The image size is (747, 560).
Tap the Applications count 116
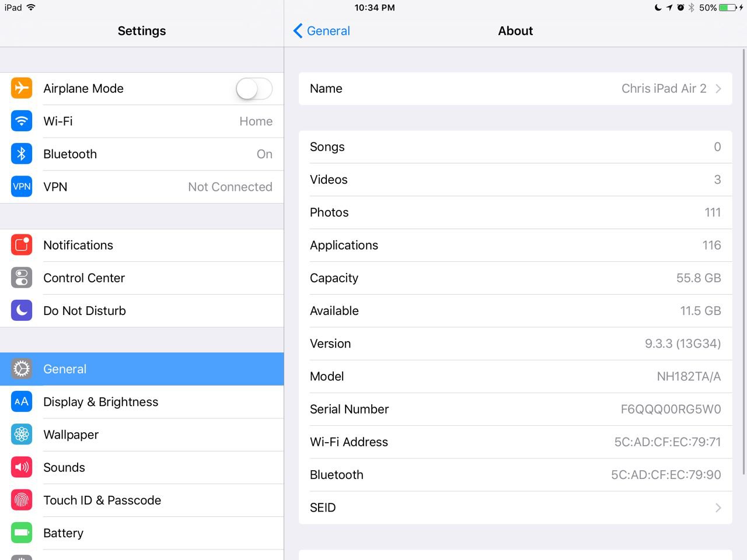711,245
